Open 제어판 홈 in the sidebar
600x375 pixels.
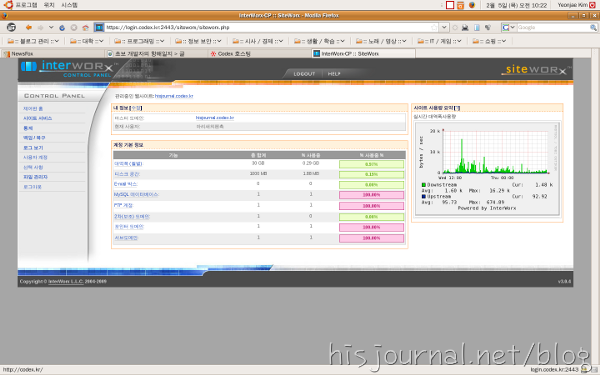pyautogui.click(x=33, y=109)
